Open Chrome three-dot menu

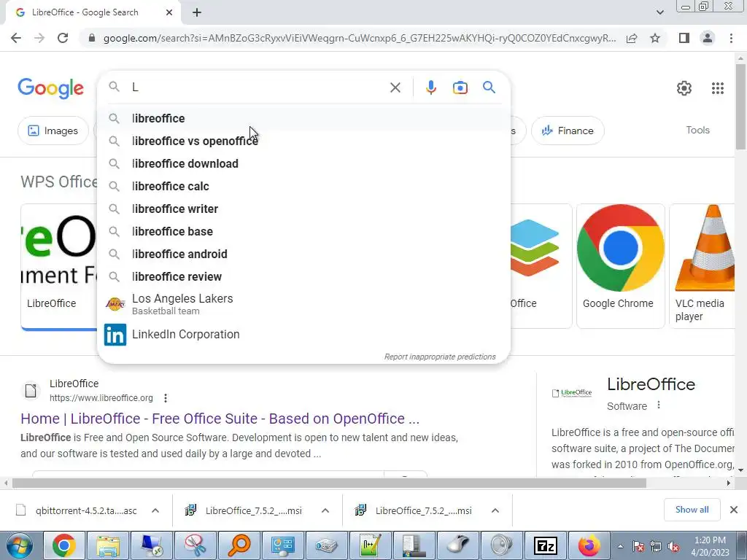click(x=731, y=38)
